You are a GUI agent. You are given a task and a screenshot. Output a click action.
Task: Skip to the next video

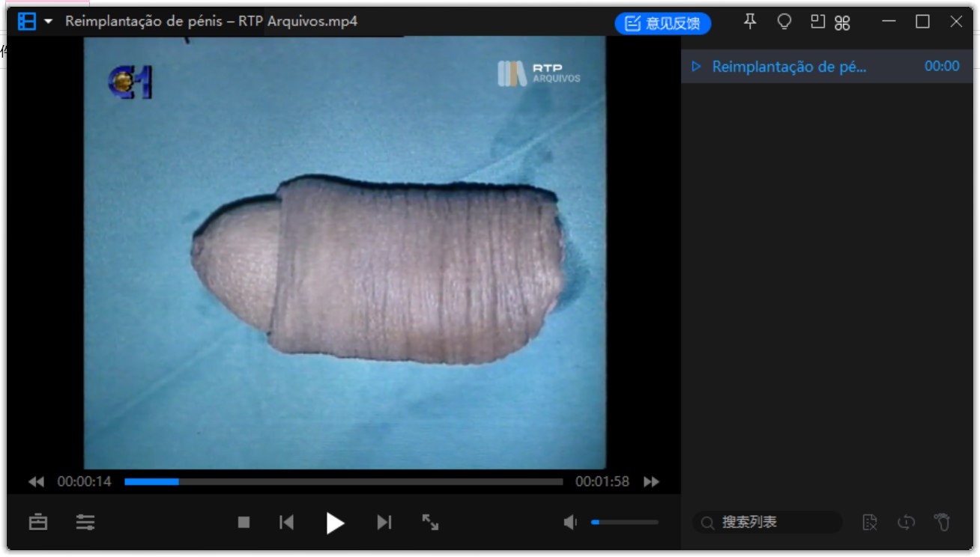point(384,523)
